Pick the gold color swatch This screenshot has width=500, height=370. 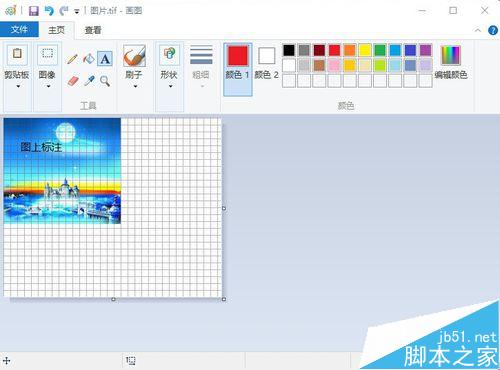pos(350,65)
